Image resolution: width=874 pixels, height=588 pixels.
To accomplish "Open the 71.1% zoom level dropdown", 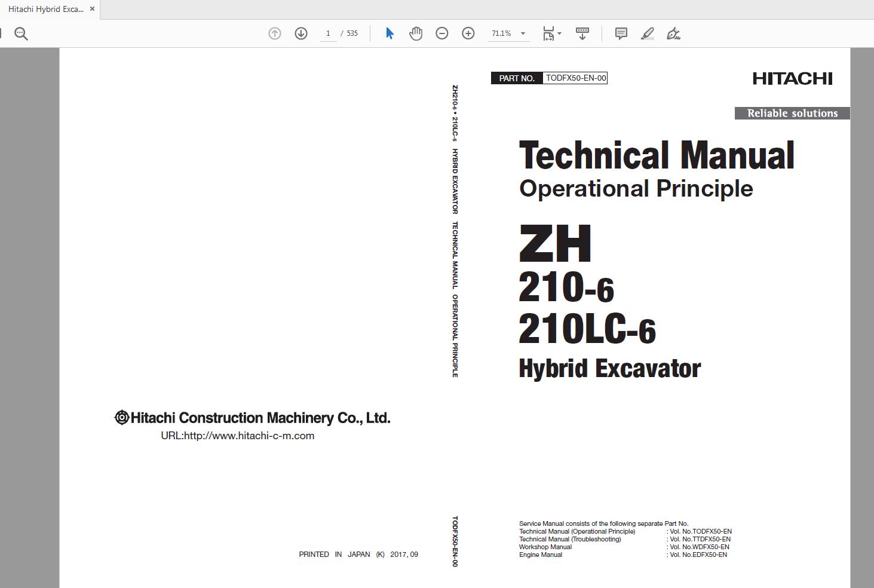I will 523,33.
